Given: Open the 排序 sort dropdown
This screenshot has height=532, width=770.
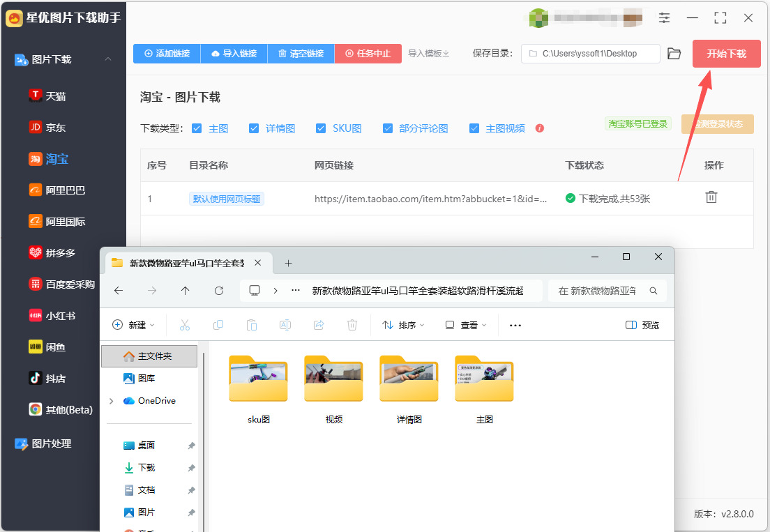Looking at the screenshot, I should tap(403, 325).
